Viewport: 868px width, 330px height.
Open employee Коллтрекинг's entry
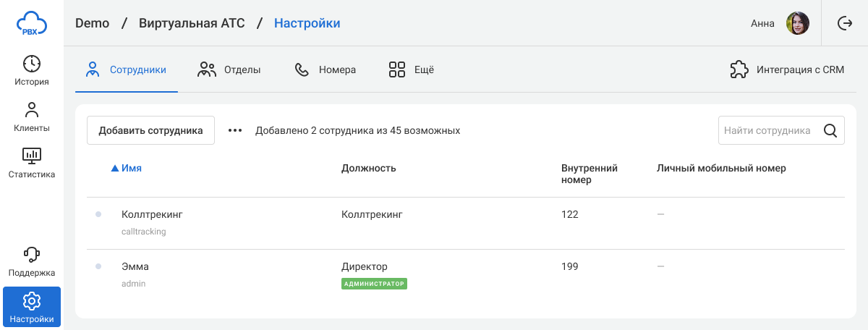pos(152,215)
